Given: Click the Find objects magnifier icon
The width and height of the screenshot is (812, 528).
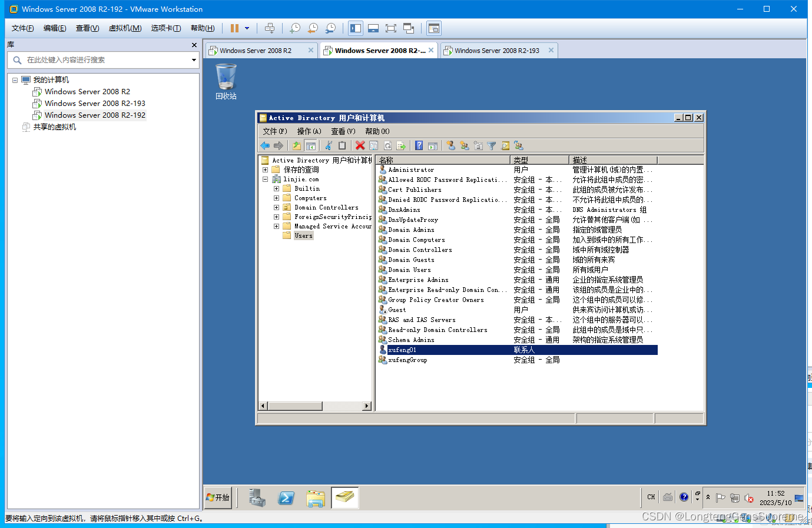Looking at the screenshot, I should (505, 145).
